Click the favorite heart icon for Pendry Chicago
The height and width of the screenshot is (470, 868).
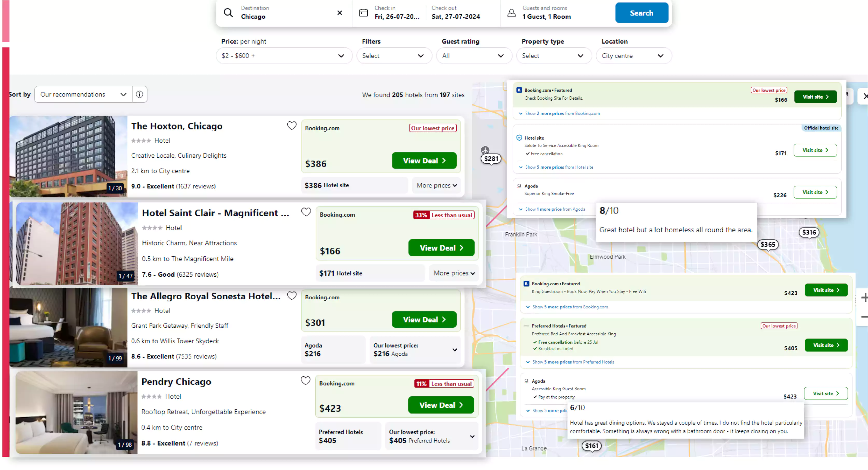point(305,382)
